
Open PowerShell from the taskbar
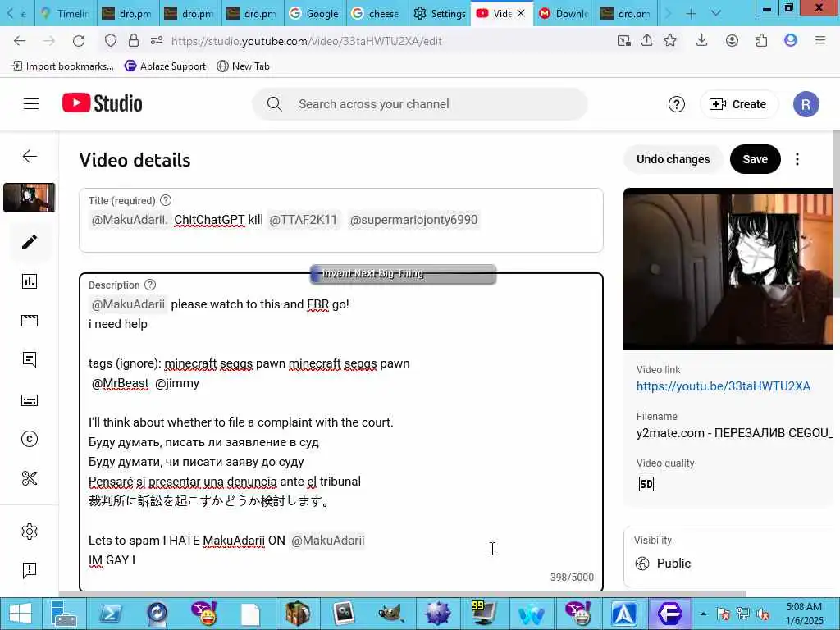tap(111, 614)
